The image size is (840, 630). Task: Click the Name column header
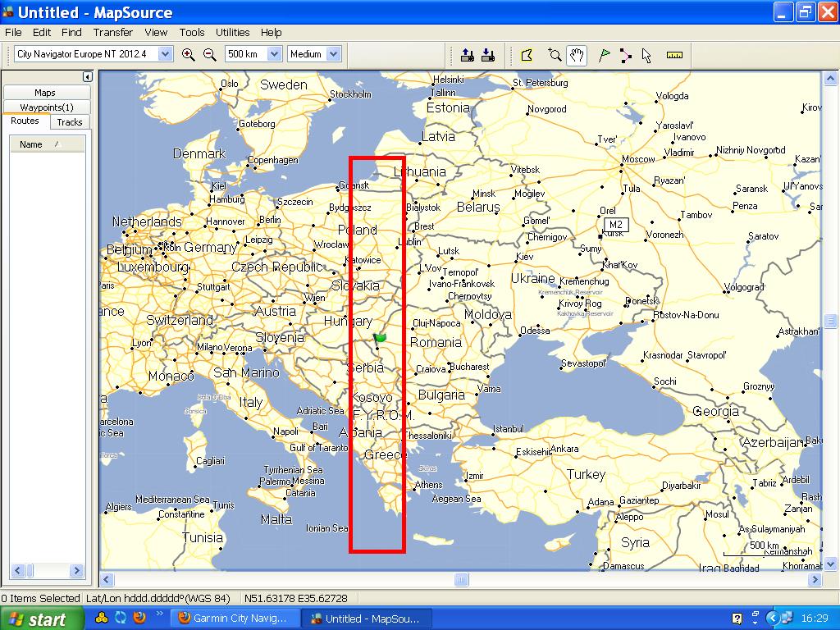[x=47, y=144]
